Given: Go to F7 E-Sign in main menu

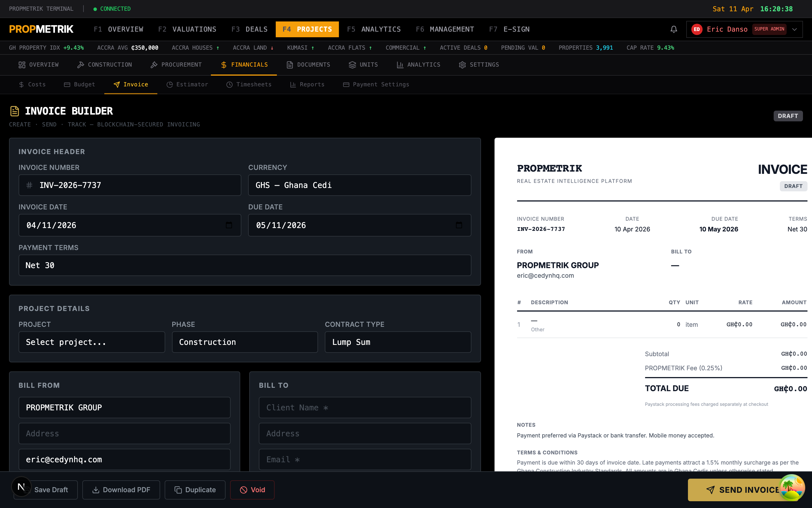Looking at the screenshot, I should point(509,29).
